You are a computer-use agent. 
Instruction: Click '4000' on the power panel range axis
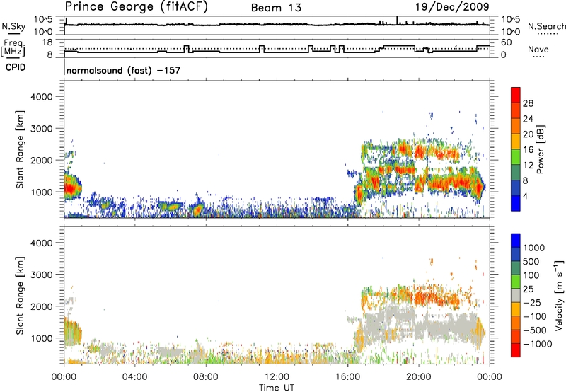pyautogui.click(x=42, y=97)
